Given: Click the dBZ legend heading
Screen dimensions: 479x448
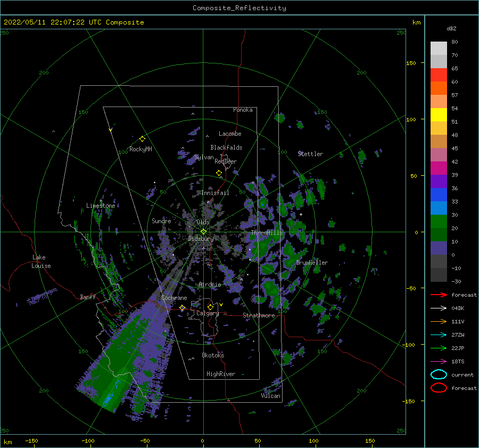Looking at the screenshot, I should (x=451, y=29).
